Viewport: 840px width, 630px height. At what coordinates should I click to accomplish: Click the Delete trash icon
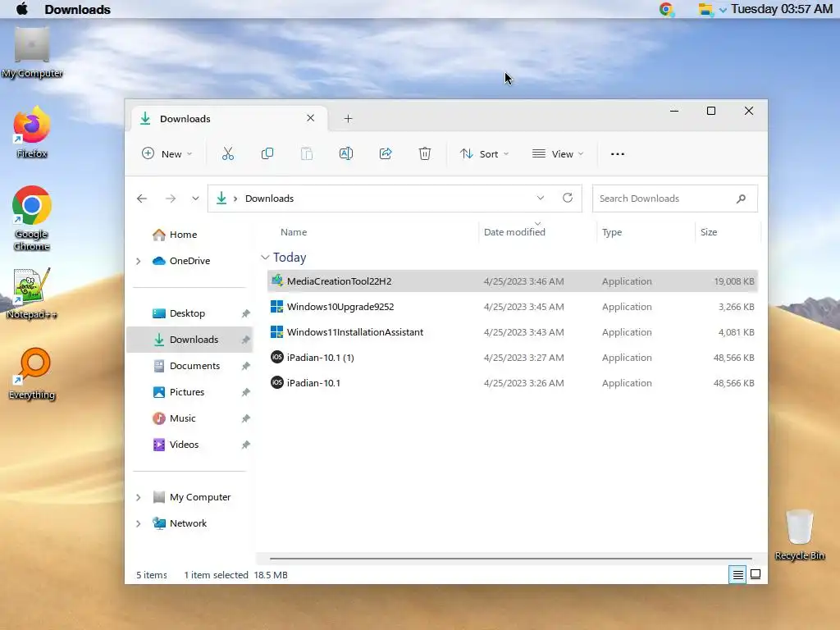coord(424,153)
